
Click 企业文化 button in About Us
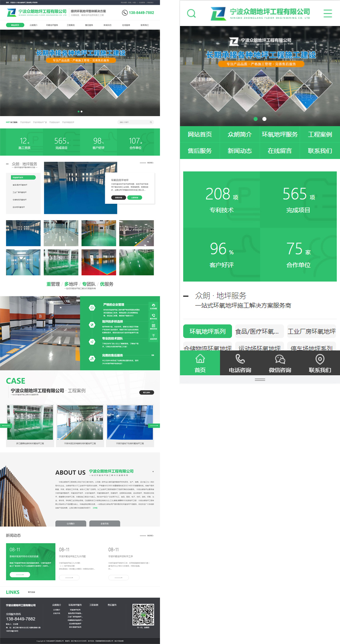click(x=105, y=523)
